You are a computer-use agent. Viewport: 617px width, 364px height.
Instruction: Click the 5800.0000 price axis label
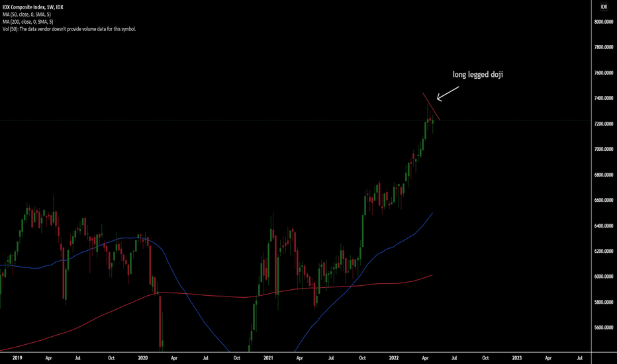pyautogui.click(x=604, y=302)
